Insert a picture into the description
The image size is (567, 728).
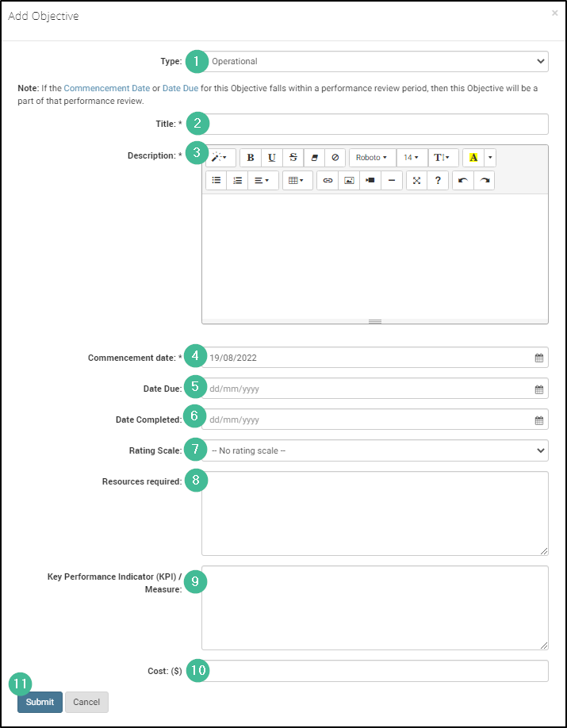tap(349, 181)
